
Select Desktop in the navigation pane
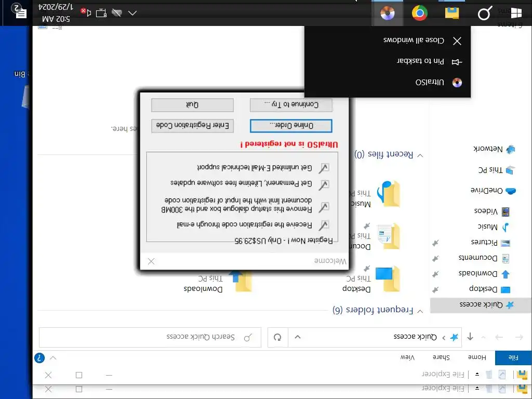pos(489,289)
